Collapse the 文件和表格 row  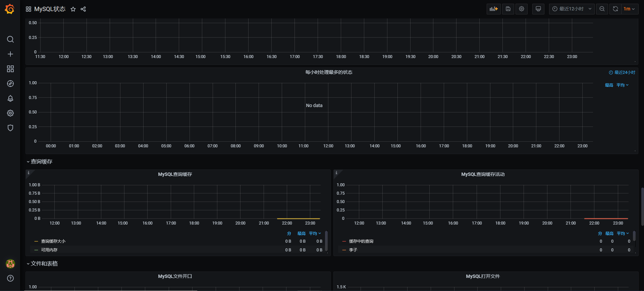(42, 264)
